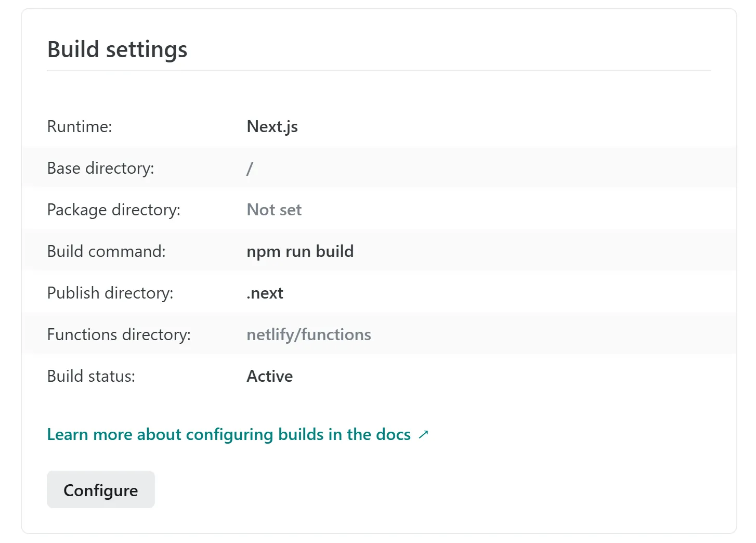Click the Active build status value
756x543 pixels.
(x=269, y=376)
